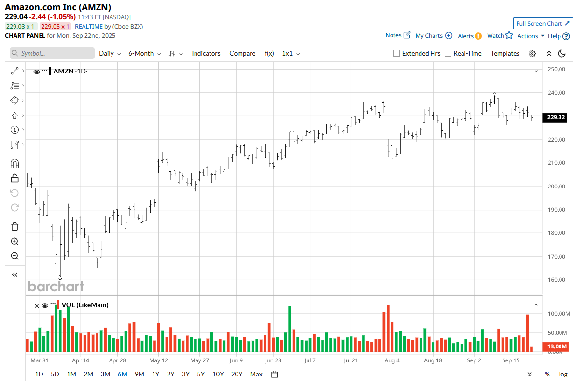Screen dimensions: 588x389
Task: Set chart range to 9M
Action: 140,375
